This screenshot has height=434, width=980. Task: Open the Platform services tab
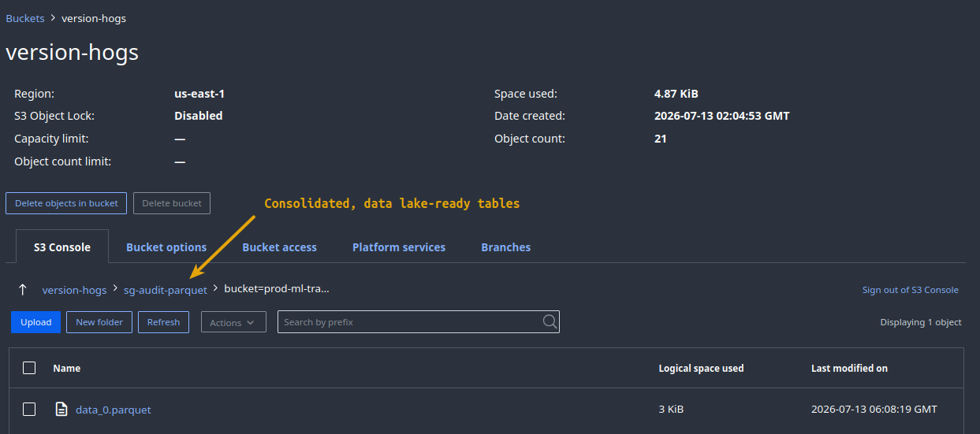point(399,247)
